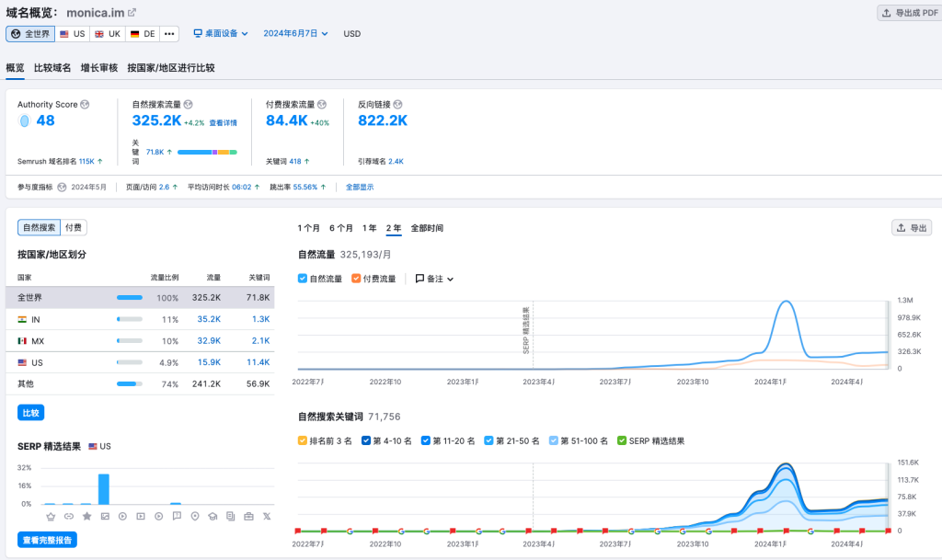Screen dimensions: 942x560
Task: Open US traffic value 15.9K
Action: 209,362
